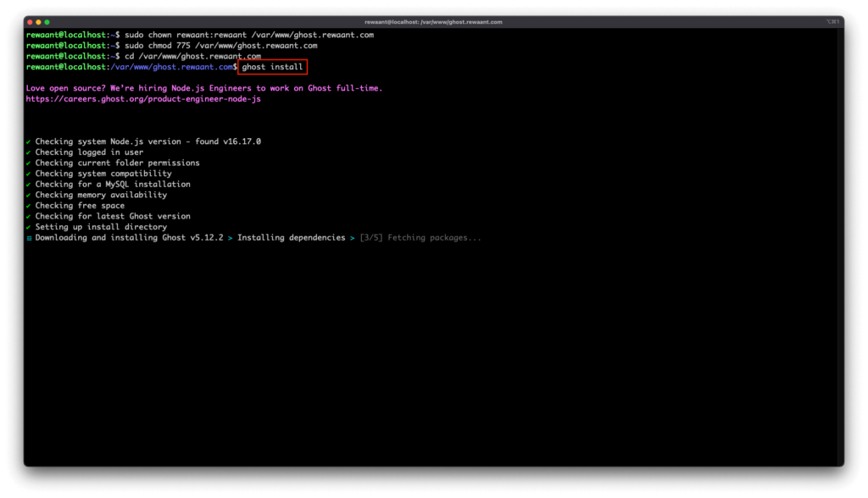This screenshot has height=498, width=868.
Task: Click green checkmark beside Node.js version check
Action: click(x=28, y=141)
